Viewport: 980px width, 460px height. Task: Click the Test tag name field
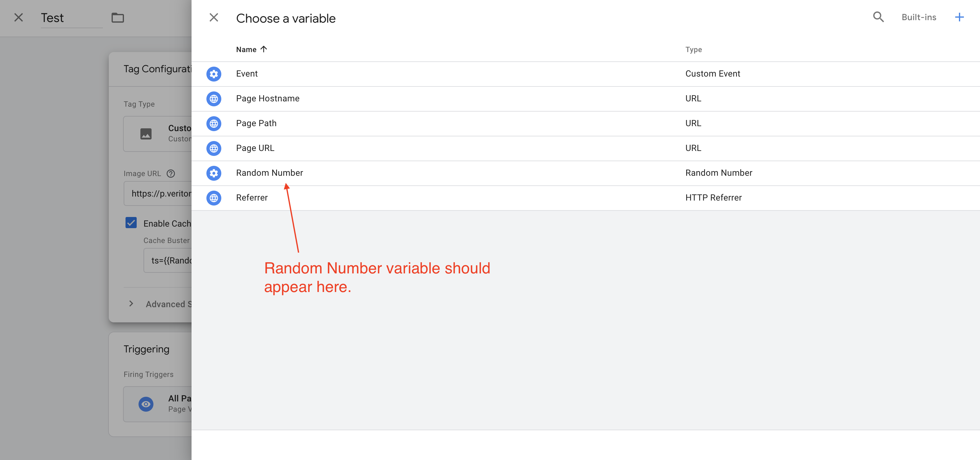point(72,18)
